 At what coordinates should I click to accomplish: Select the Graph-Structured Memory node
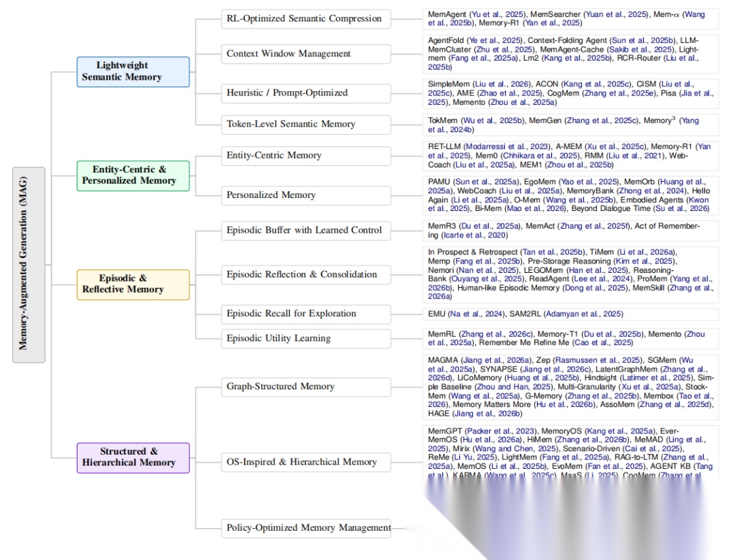coord(306,387)
